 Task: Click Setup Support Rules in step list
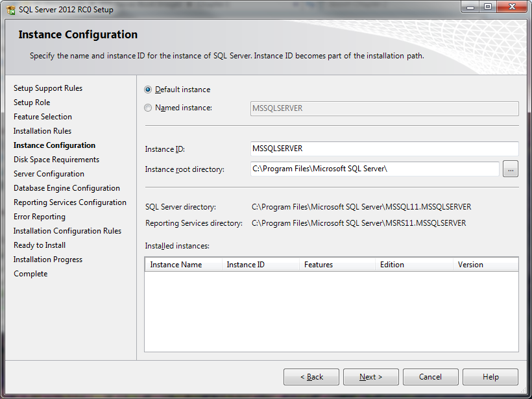click(48, 88)
